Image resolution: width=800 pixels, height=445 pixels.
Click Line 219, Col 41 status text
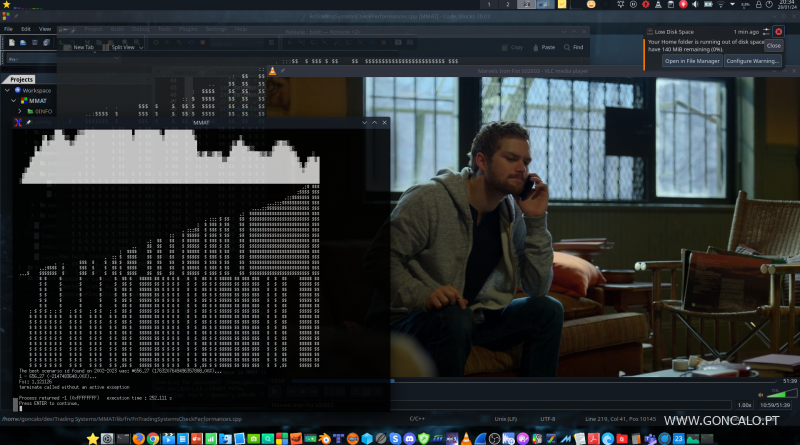[x=620, y=419]
